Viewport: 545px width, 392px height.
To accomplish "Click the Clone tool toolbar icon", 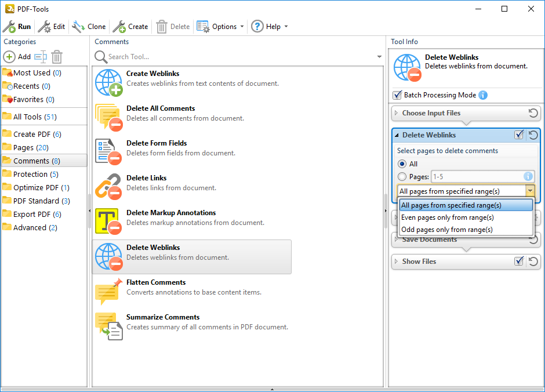I will 78,27.
